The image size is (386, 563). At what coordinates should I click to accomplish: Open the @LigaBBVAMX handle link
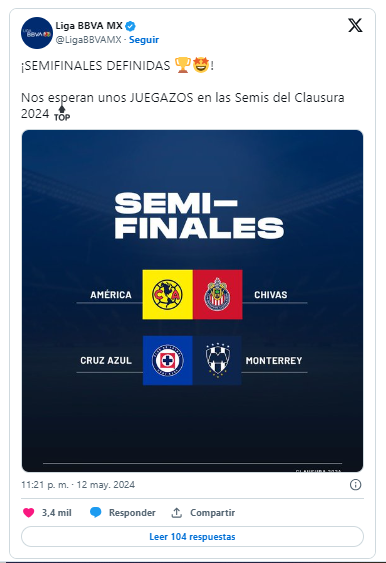coord(88,39)
